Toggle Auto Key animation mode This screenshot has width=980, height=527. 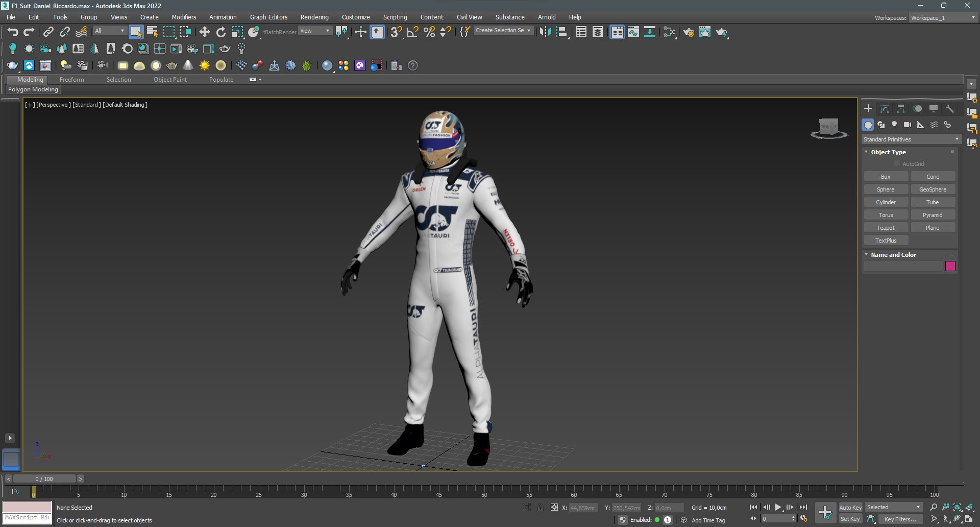850,507
